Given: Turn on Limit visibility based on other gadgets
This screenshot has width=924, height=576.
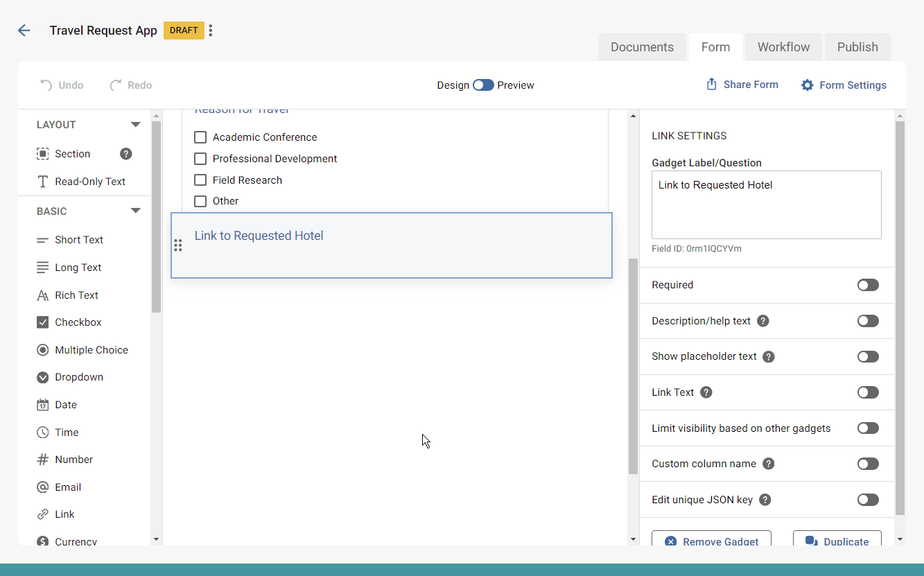Looking at the screenshot, I should point(867,428).
